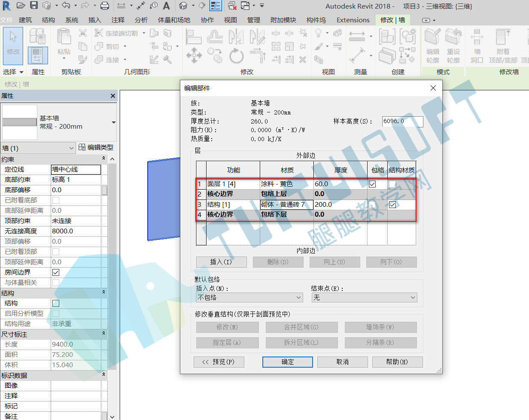Open the 文件 menu
529x420 pixels.
click(6, 20)
